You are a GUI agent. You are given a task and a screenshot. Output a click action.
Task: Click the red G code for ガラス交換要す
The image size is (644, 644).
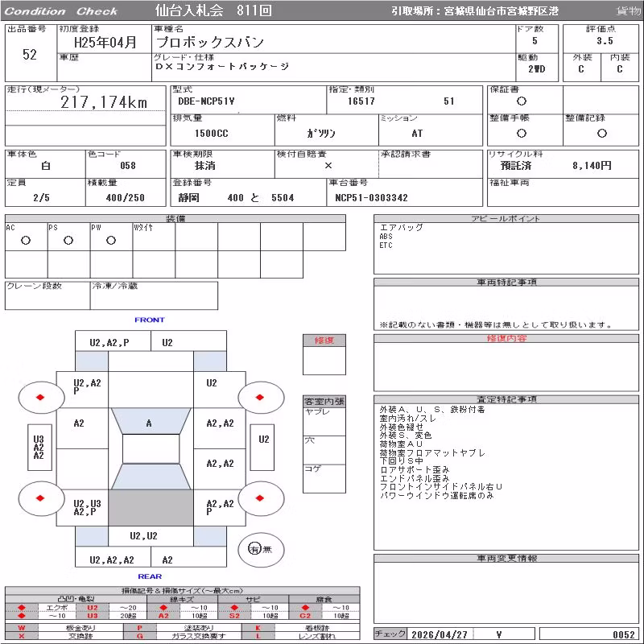(139, 636)
